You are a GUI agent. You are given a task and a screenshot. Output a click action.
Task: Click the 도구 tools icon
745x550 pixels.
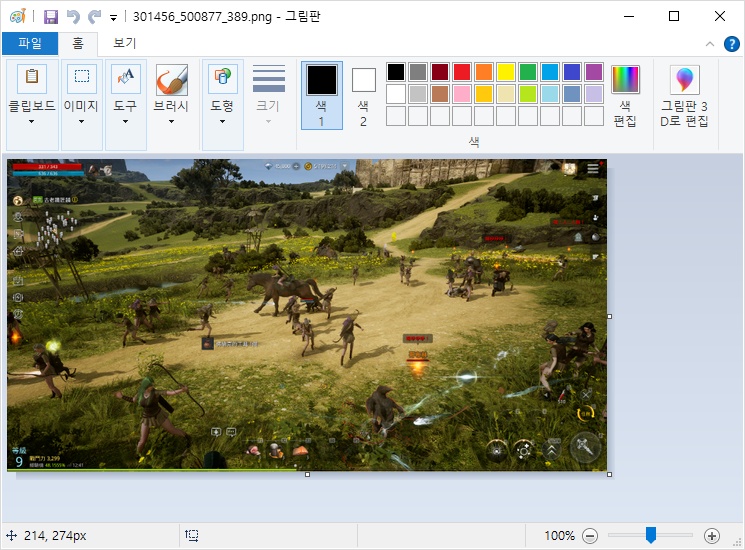(x=125, y=78)
